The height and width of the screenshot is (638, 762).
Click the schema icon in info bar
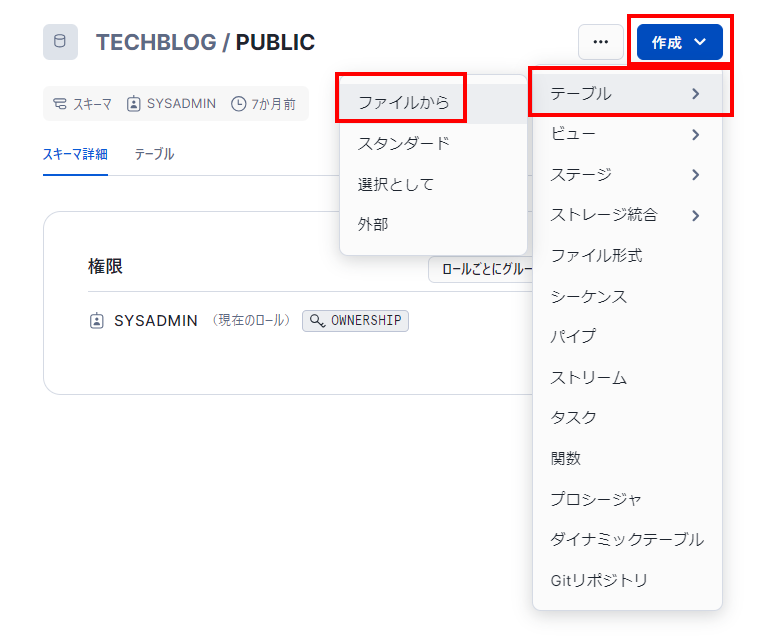pyautogui.click(x=61, y=104)
